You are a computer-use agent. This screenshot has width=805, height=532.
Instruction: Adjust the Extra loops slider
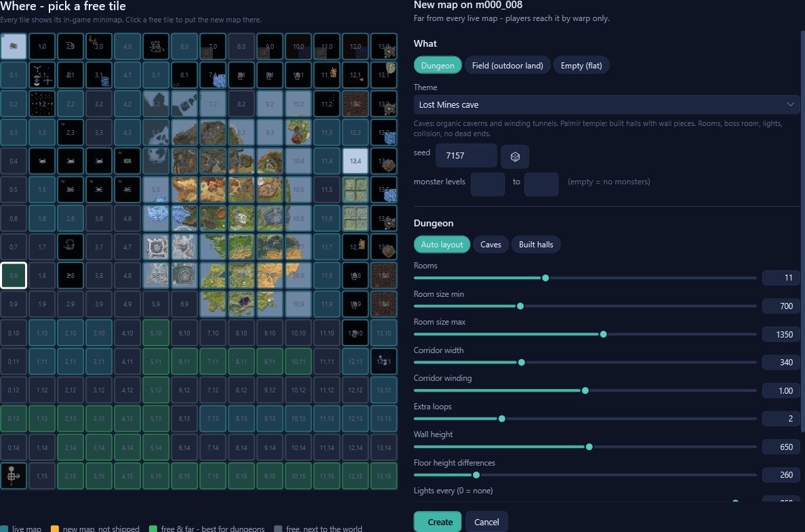coord(501,419)
